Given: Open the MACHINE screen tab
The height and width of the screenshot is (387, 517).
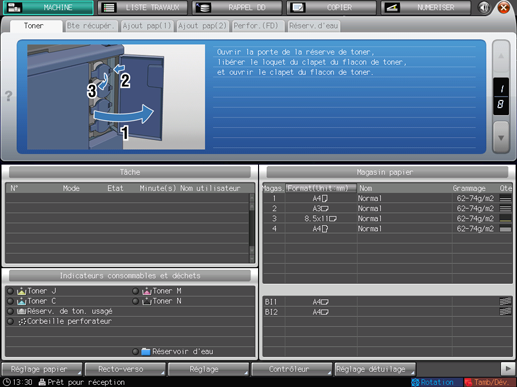Looking at the screenshot, I should [48, 7].
